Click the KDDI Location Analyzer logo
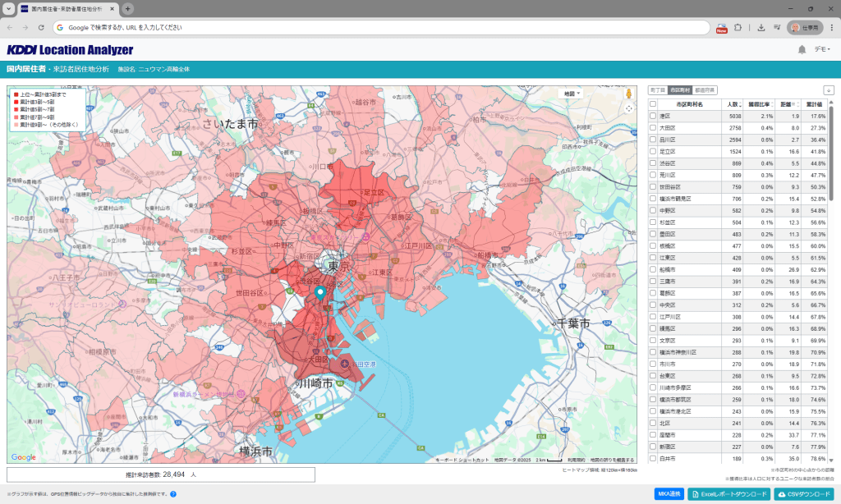 pos(71,50)
